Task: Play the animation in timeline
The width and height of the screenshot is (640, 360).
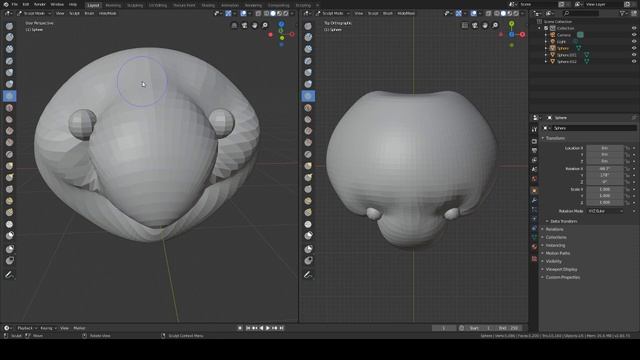Action: [x=268, y=328]
